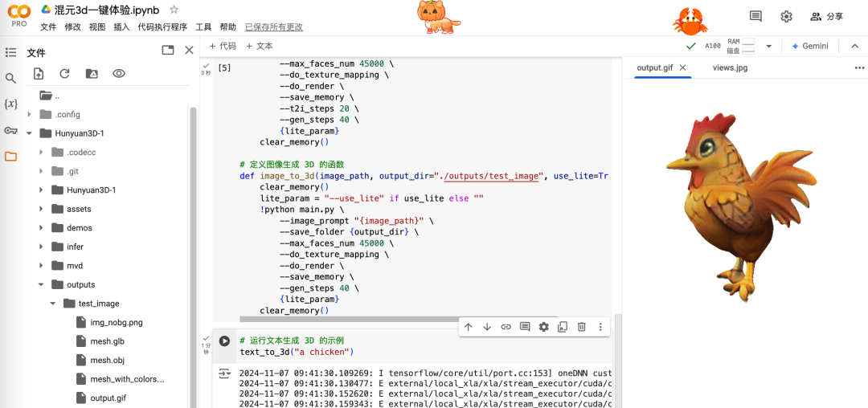868x408 pixels.
Task: Open cell editor settings gear
Action: point(543,327)
